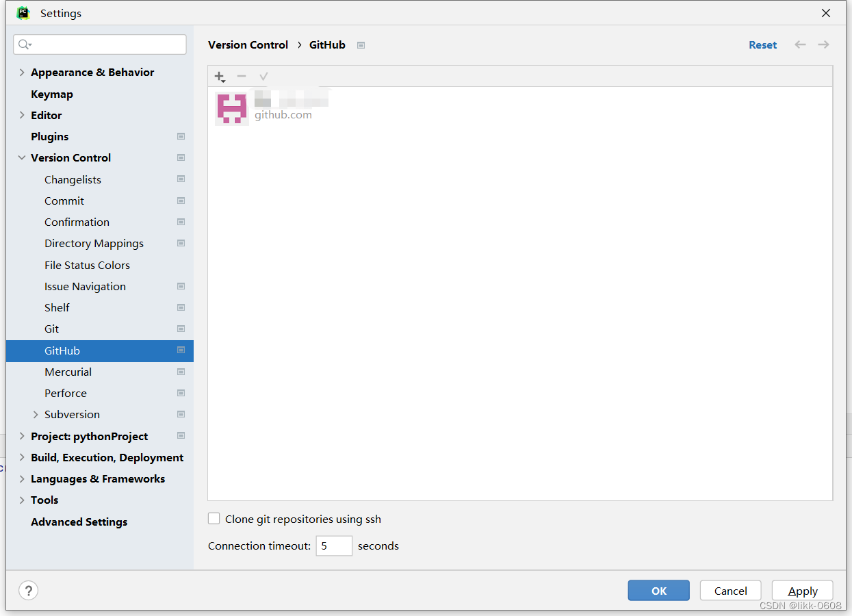
Task: Click project icon in Directory Mappings row
Action: click(x=181, y=243)
